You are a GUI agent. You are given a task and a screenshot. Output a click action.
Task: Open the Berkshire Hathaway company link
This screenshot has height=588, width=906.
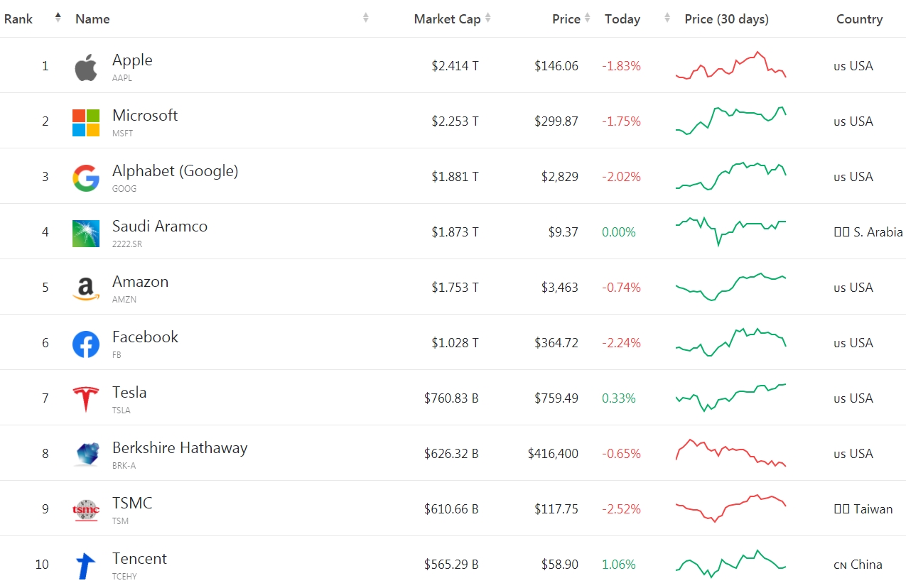coord(180,448)
